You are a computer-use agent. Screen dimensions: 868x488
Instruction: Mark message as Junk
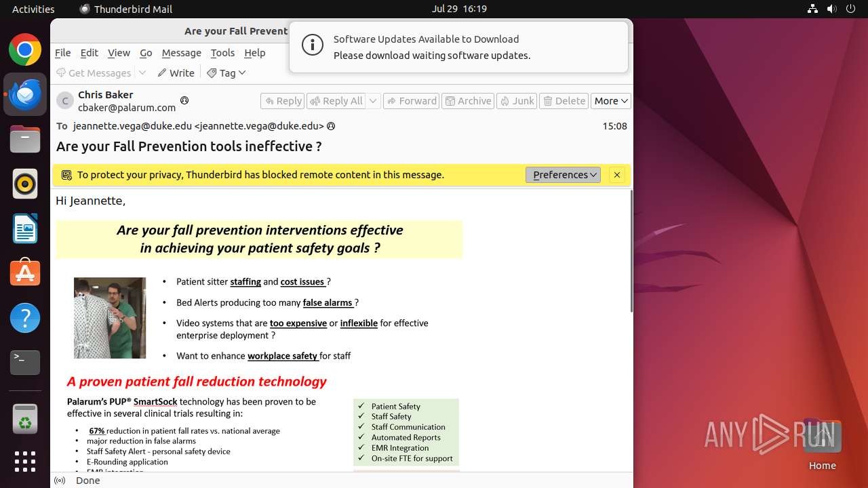[x=517, y=101]
